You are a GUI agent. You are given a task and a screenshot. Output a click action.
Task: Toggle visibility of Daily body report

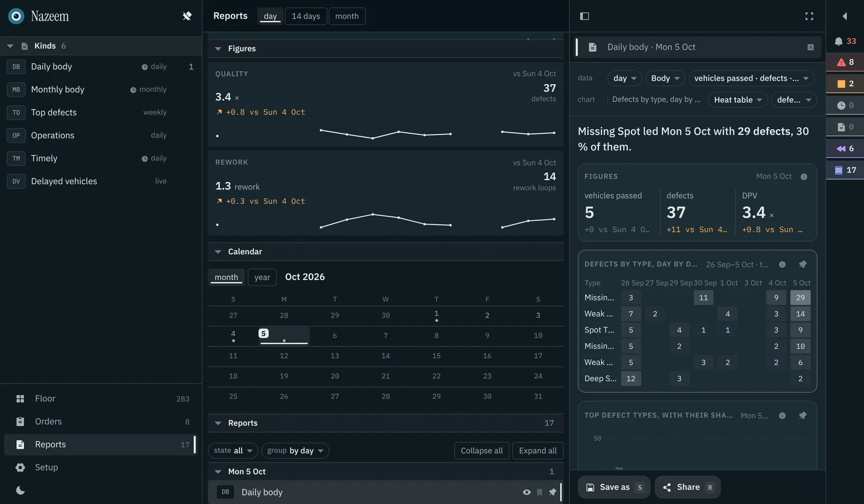526,492
